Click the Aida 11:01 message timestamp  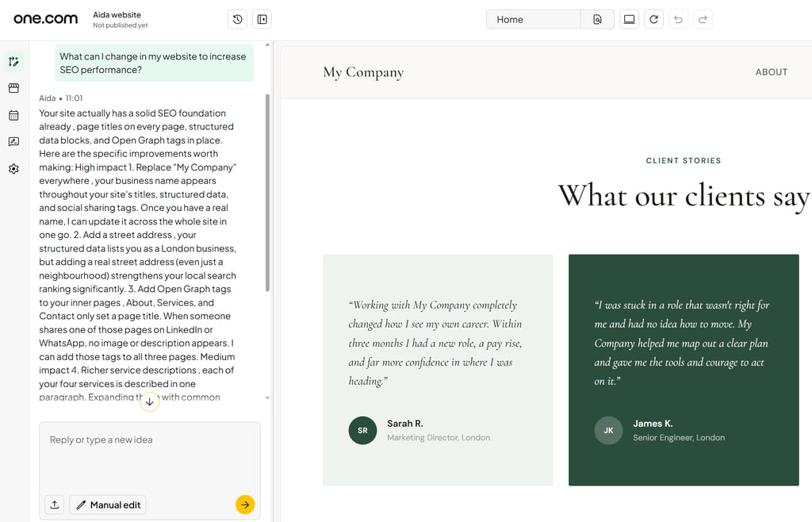point(60,98)
